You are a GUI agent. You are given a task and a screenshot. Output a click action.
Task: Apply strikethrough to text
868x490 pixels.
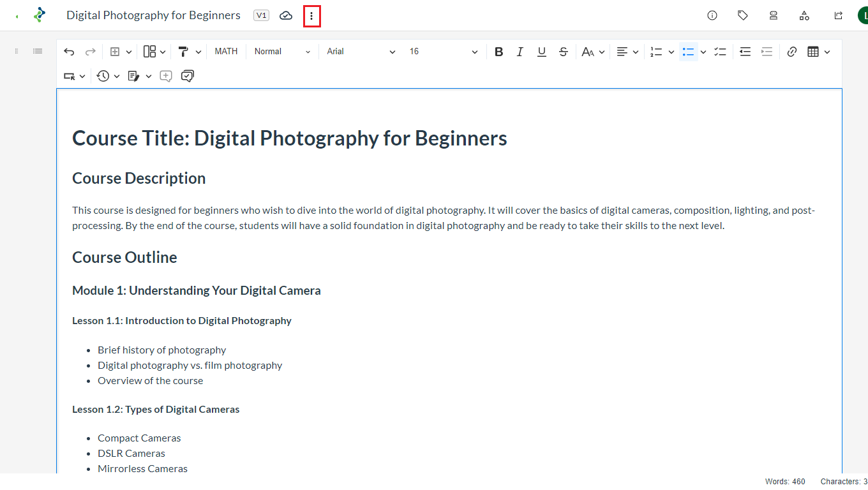pos(563,52)
